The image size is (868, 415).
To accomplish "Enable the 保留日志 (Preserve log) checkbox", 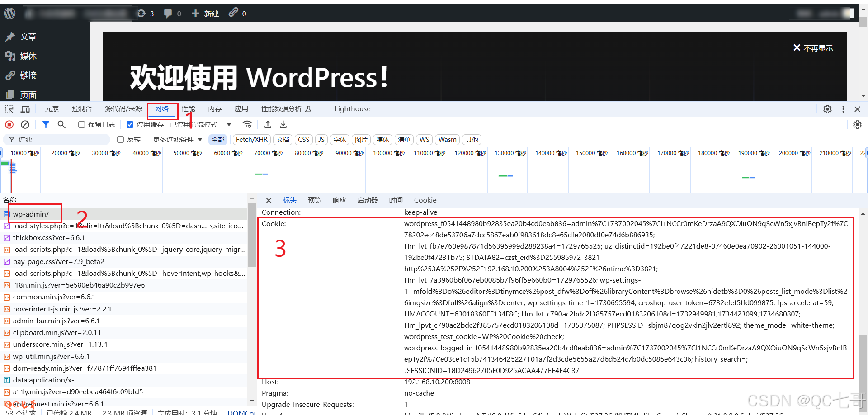I will coord(82,125).
